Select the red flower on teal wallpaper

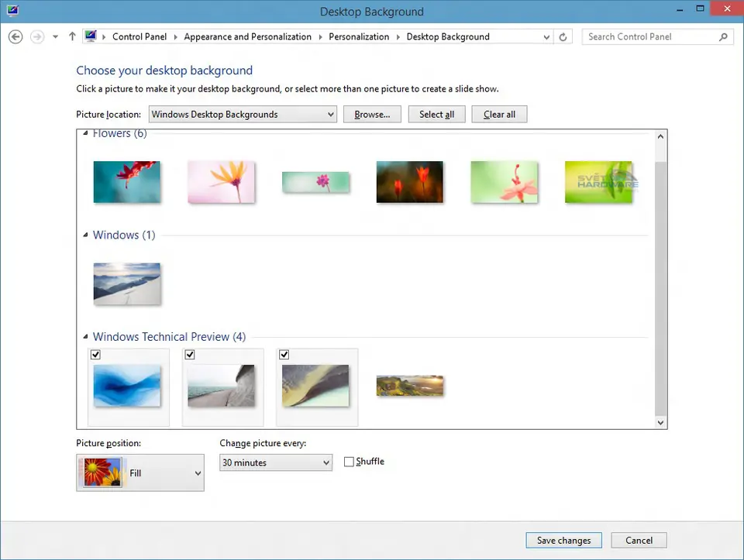point(126,182)
